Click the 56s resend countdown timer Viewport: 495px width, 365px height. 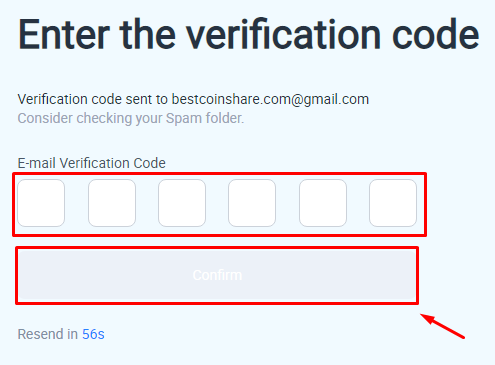tap(93, 334)
